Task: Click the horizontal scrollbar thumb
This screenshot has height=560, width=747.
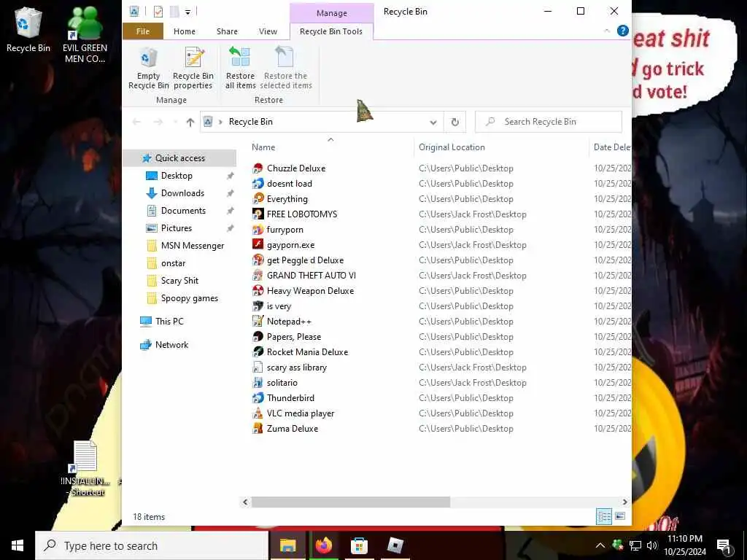Action: click(351, 502)
